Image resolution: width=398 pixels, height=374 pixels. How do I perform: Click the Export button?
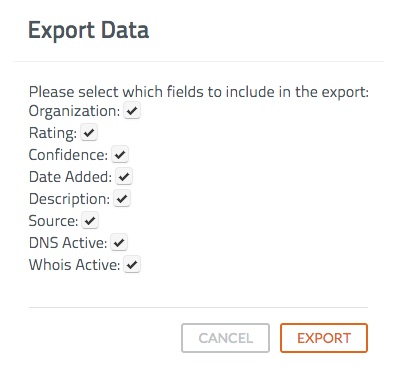(324, 338)
